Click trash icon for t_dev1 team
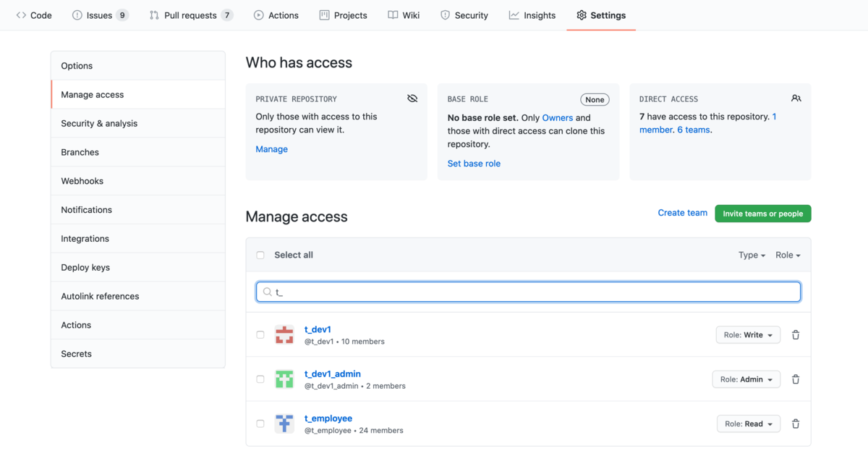Viewport: 868px width, 459px height. (796, 335)
